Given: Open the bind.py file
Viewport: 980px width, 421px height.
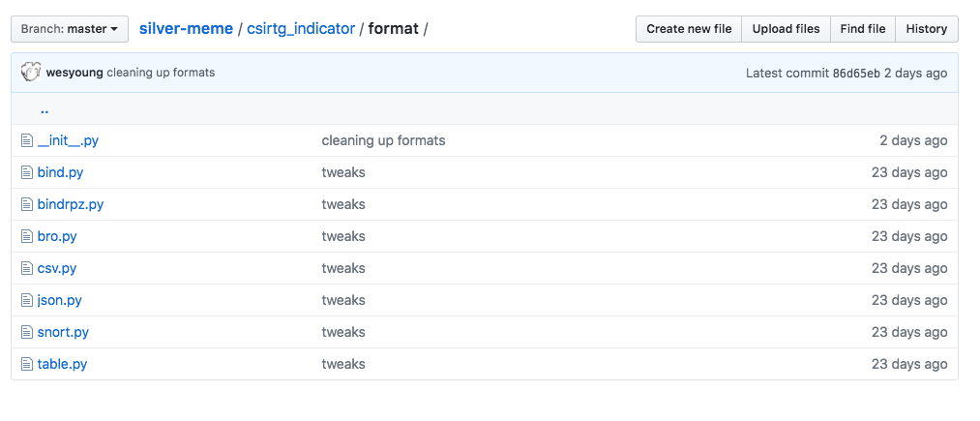Looking at the screenshot, I should pyautogui.click(x=60, y=172).
